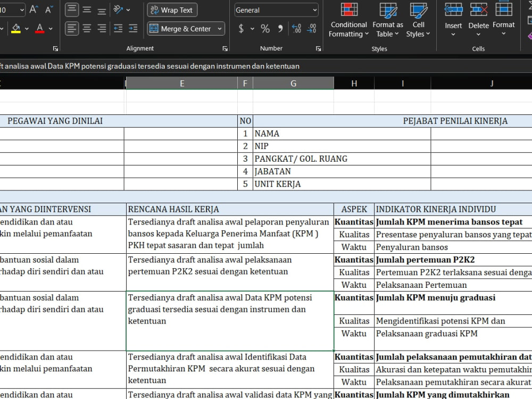Toggle Wrap Text
Screen dimensions: 532x399
172,10
